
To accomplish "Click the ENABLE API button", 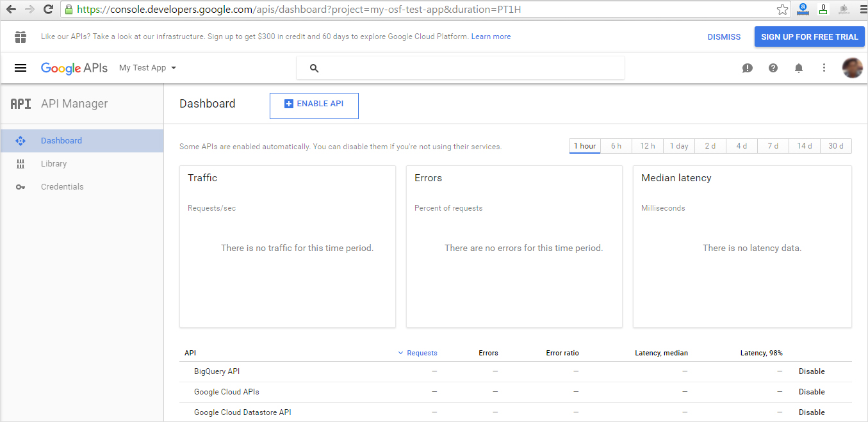I will 314,106.
